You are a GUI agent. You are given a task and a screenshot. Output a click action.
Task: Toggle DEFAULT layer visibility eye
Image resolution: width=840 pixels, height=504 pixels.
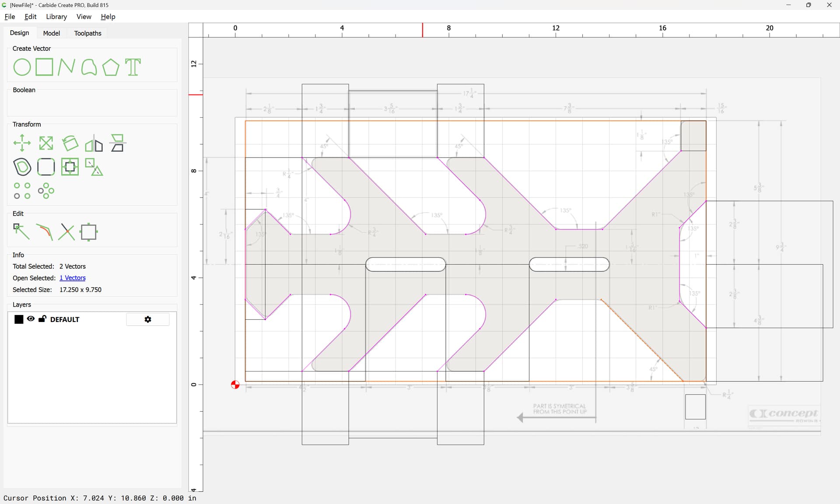[31, 319]
